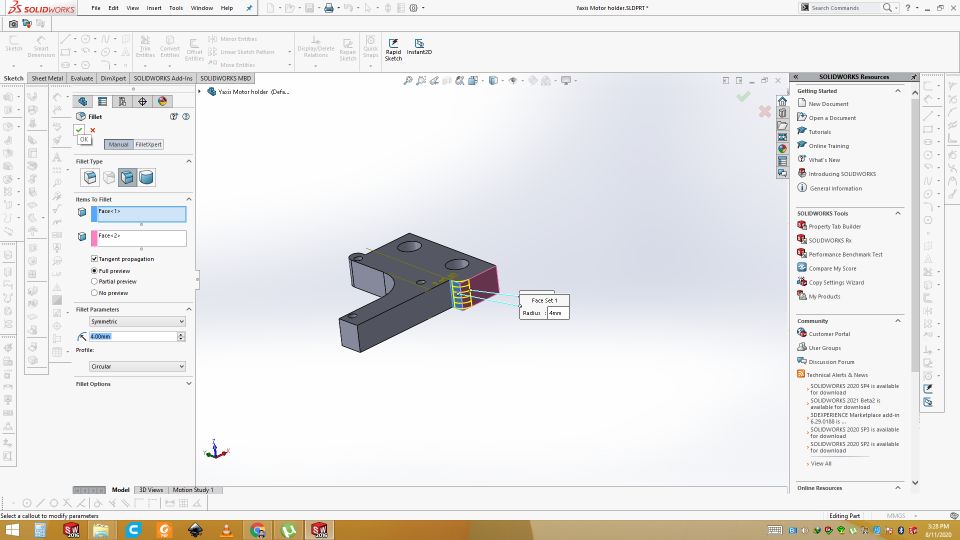Viewport: 960px width, 540px height.
Task: Open the File menu
Action: point(96,8)
